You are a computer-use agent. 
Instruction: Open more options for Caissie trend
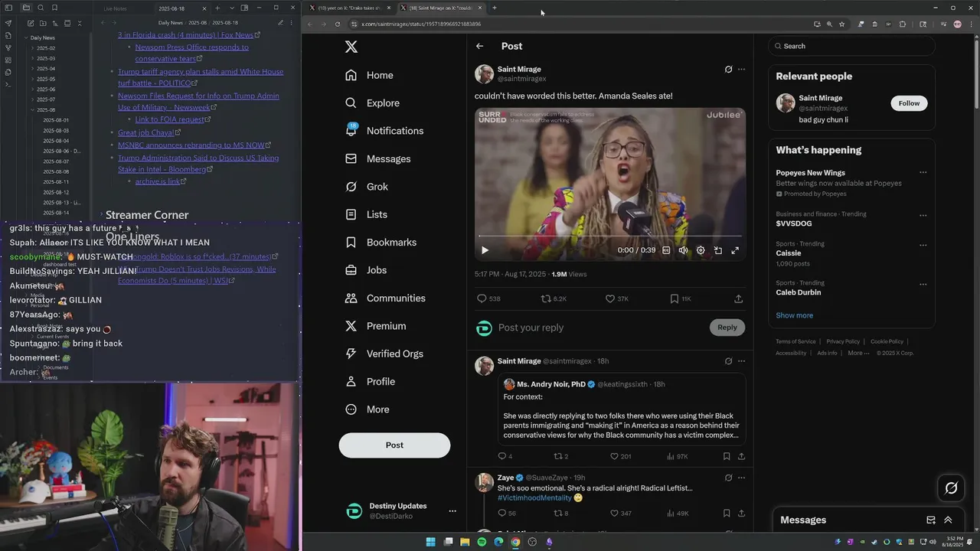tap(923, 246)
